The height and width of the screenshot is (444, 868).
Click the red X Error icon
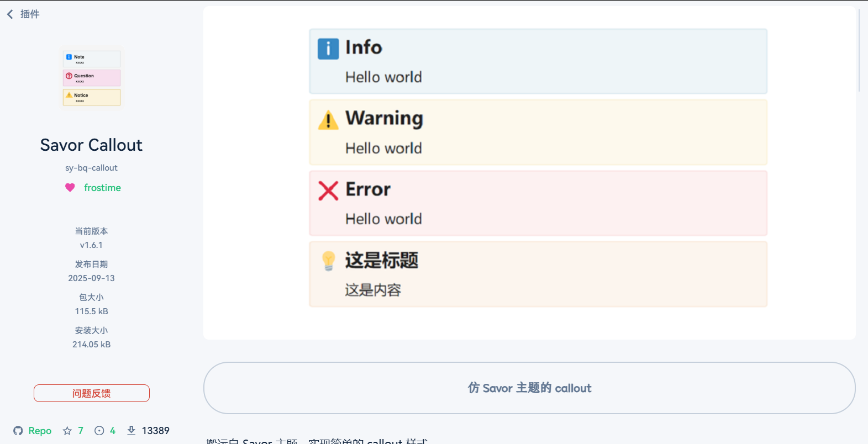point(328,191)
